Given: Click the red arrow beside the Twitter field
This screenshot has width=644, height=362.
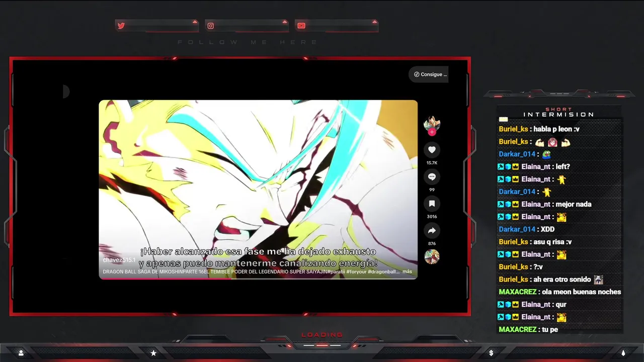Looking at the screenshot, I should pyautogui.click(x=195, y=22).
